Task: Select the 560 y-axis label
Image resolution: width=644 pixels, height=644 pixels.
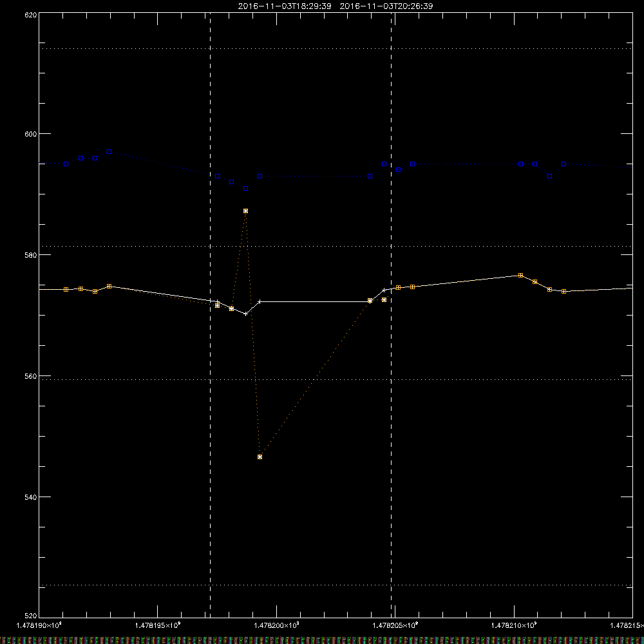Action: pyautogui.click(x=31, y=376)
